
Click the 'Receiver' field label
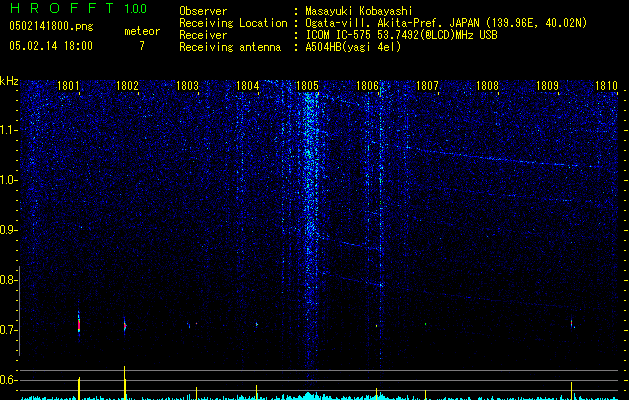203,35
